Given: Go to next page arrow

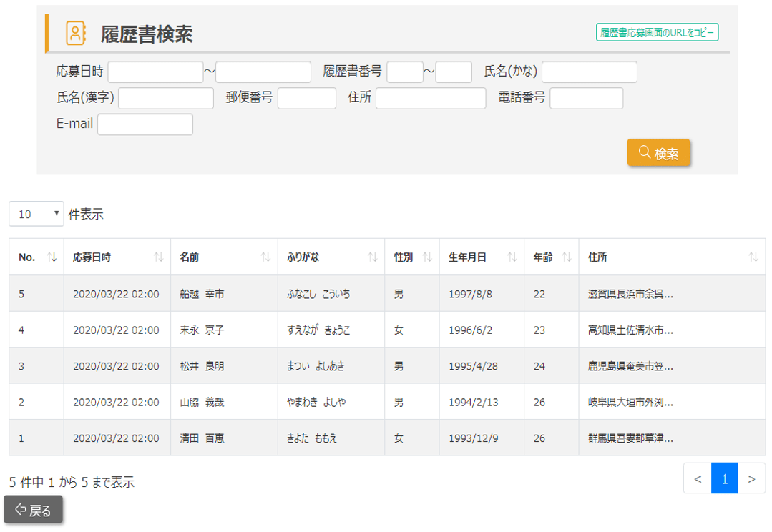Looking at the screenshot, I should coord(751,478).
